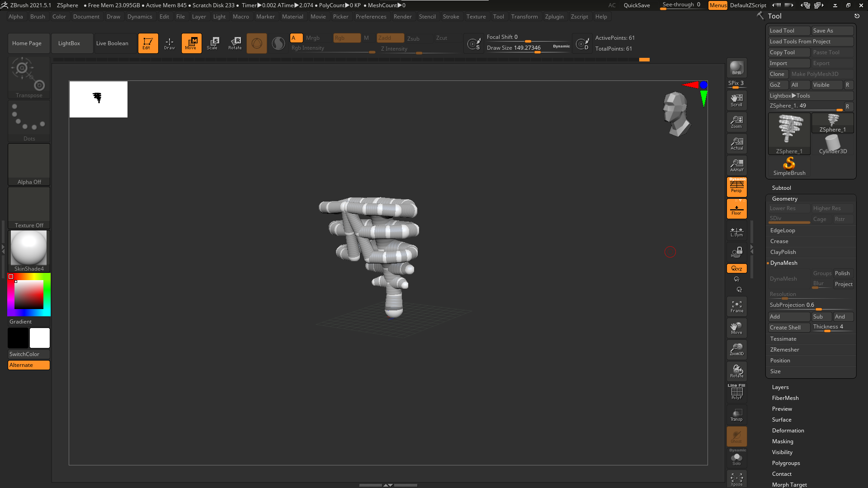Open the Stroke menu
Image resolution: width=868 pixels, height=488 pixels.
[x=450, y=17]
